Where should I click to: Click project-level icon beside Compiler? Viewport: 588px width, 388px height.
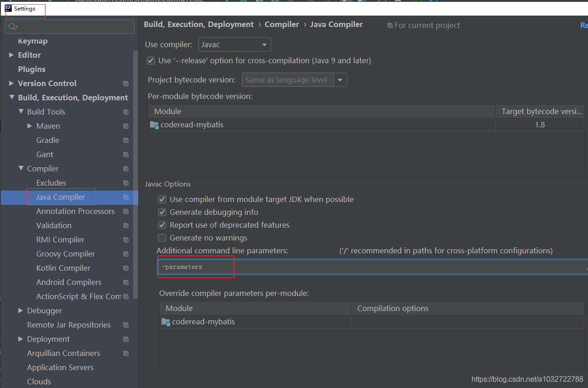coord(126,169)
